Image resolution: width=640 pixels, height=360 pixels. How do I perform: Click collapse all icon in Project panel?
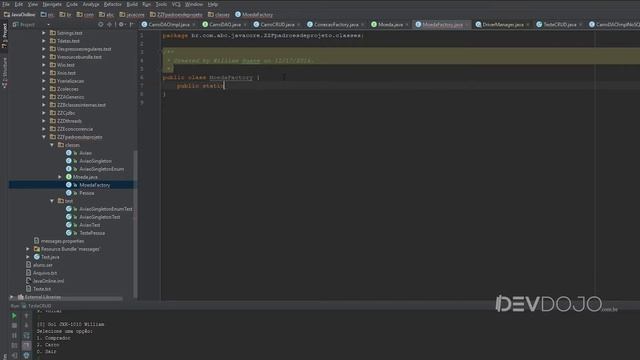(x=109, y=24)
